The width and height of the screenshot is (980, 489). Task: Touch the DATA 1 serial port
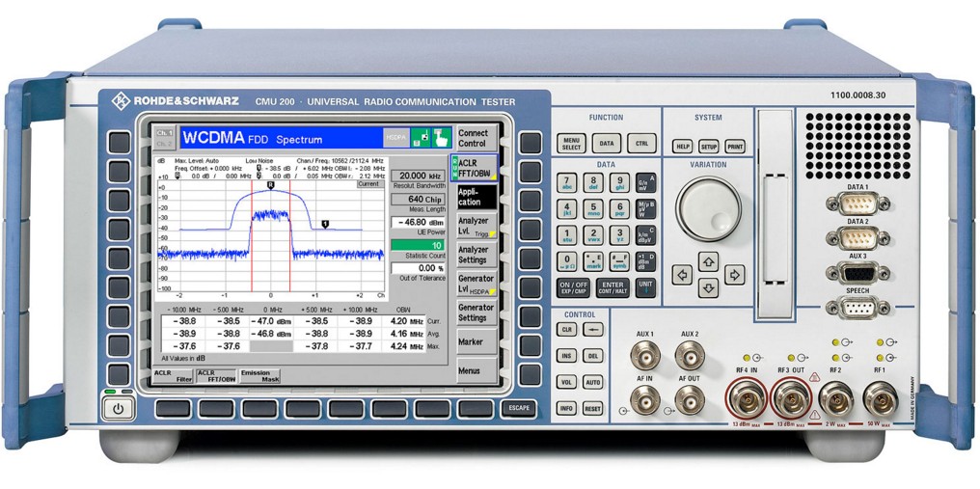857,204
